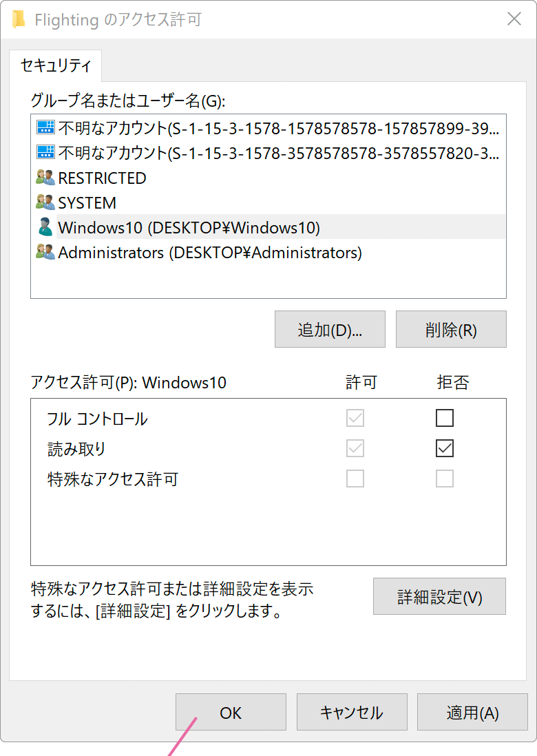Image resolution: width=537 pixels, height=756 pixels.
Task: Click the キャンセル button
Action: click(352, 712)
